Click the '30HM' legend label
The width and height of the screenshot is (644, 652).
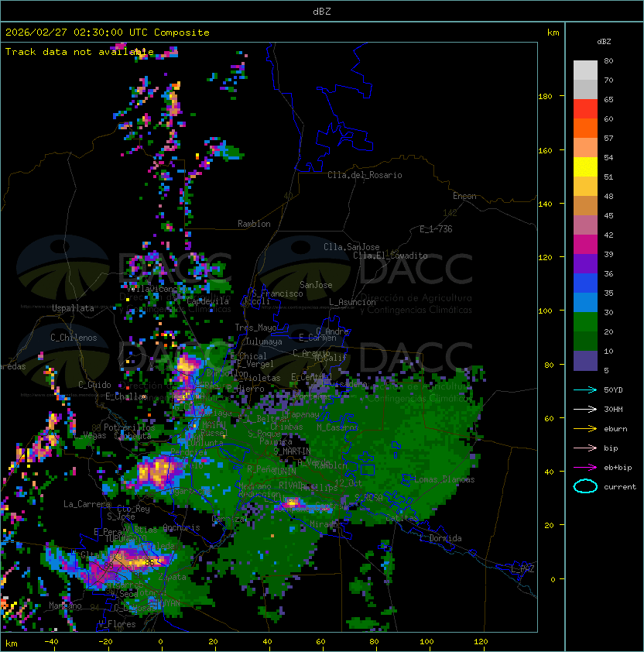[613, 409]
